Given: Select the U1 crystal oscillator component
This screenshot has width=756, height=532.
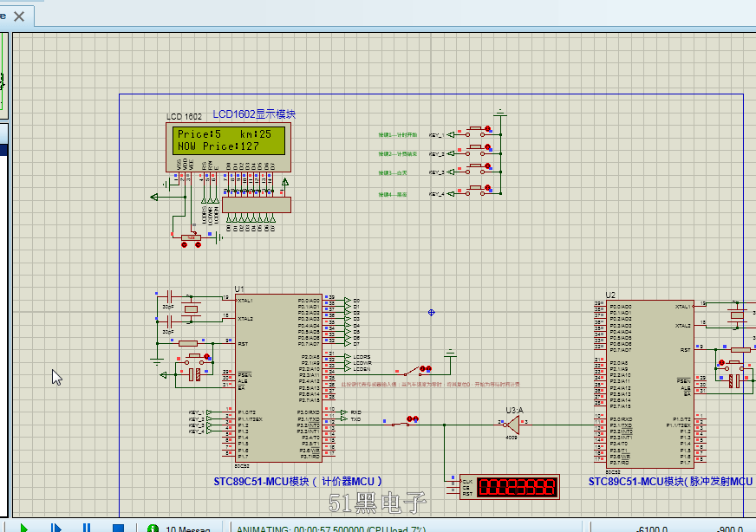Looking at the screenshot, I should 192,308.
